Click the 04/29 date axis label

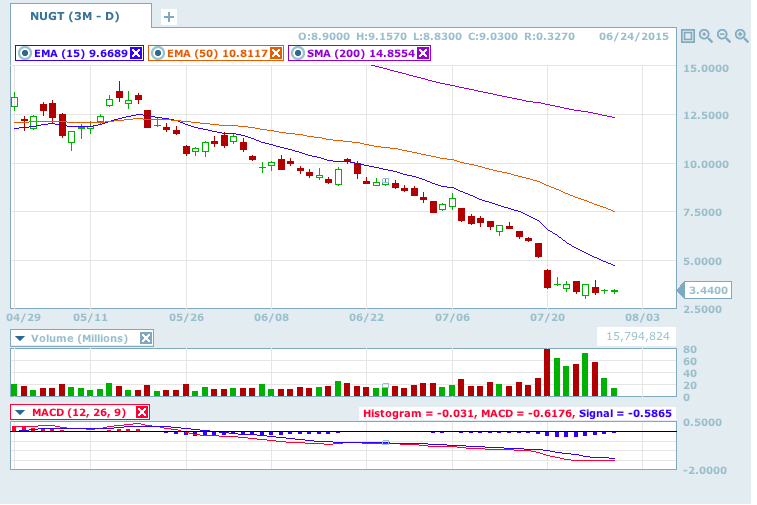pos(24,317)
